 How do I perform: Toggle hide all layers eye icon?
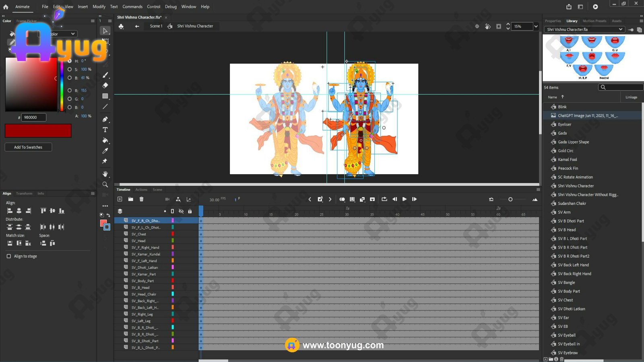(x=181, y=211)
